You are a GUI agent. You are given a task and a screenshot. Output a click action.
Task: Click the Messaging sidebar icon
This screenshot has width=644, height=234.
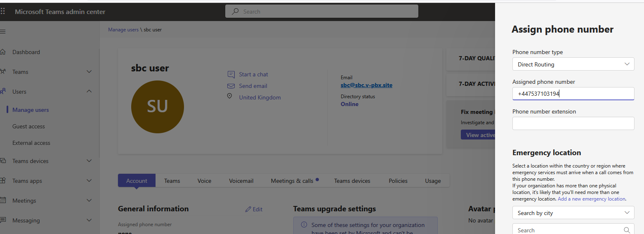[3, 220]
